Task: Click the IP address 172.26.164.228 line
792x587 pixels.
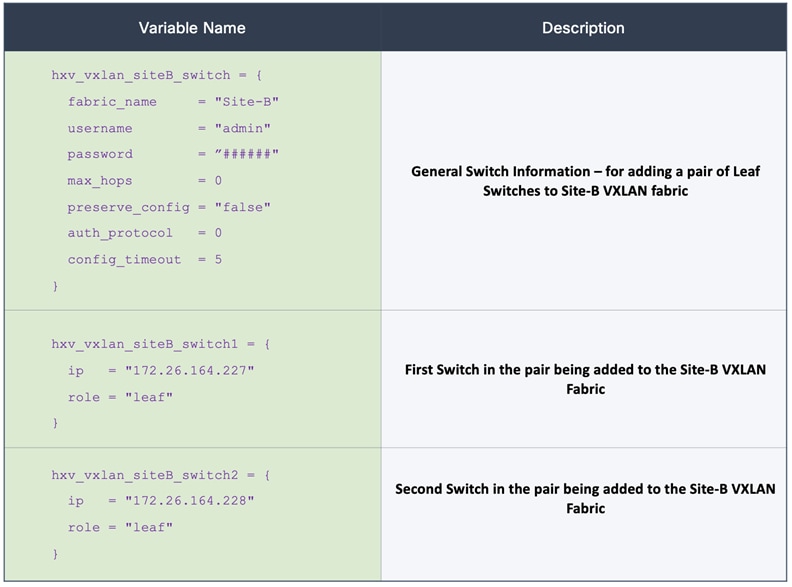Action: tap(161, 501)
